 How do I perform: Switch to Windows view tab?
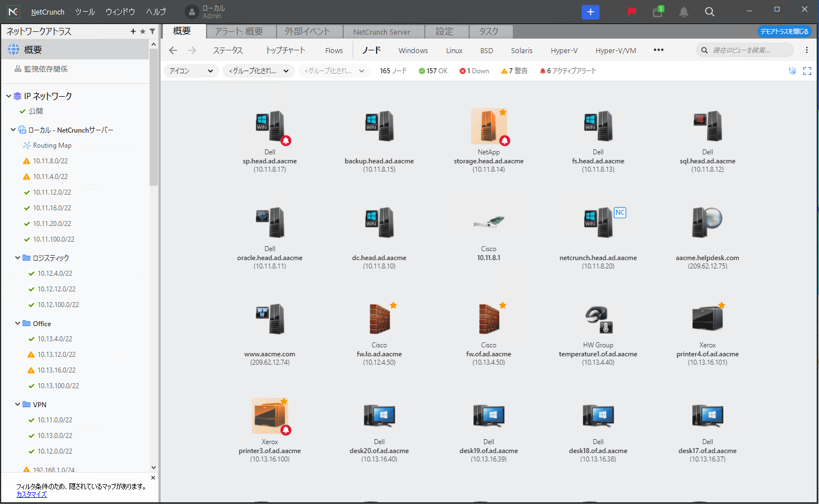click(413, 50)
